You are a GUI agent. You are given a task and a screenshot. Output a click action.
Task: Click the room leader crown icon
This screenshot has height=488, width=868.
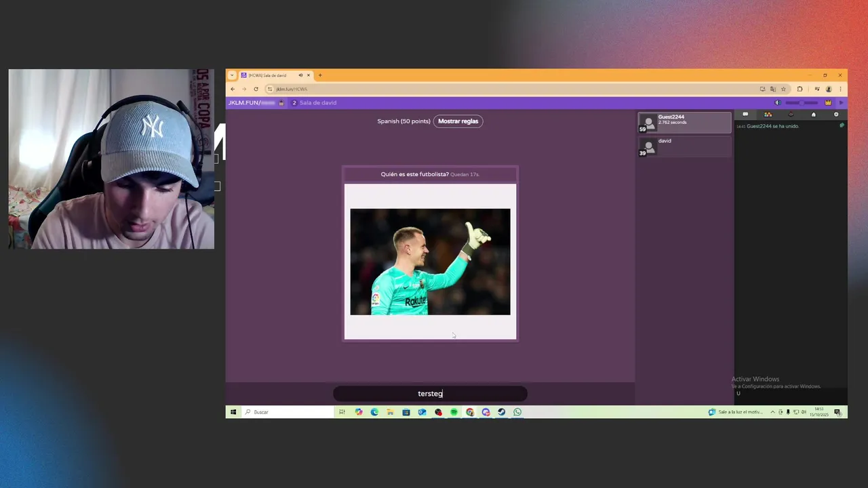[828, 103]
